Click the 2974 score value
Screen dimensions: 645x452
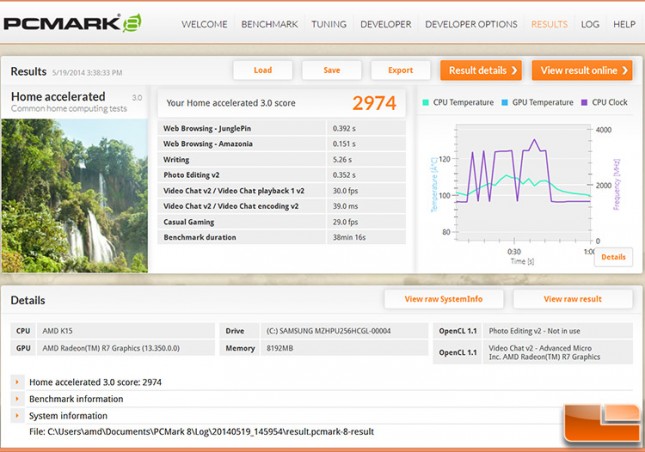pos(374,103)
